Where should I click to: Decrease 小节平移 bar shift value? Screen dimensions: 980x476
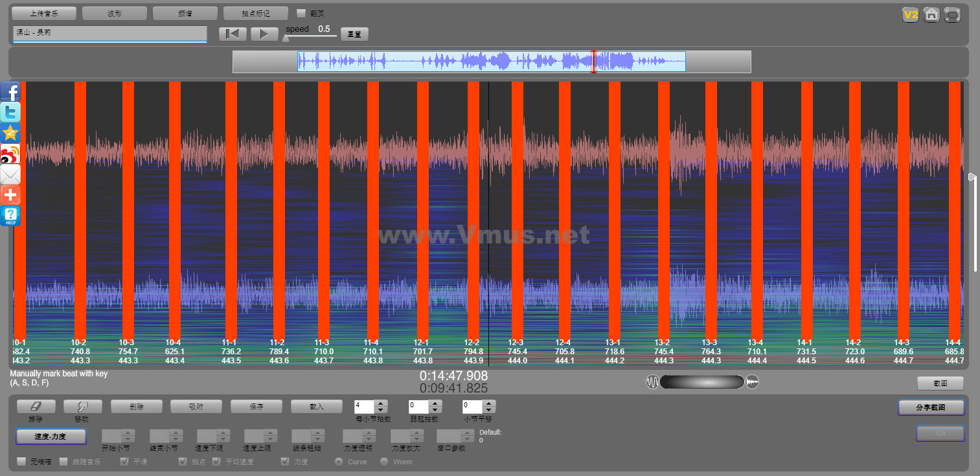[x=490, y=410]
